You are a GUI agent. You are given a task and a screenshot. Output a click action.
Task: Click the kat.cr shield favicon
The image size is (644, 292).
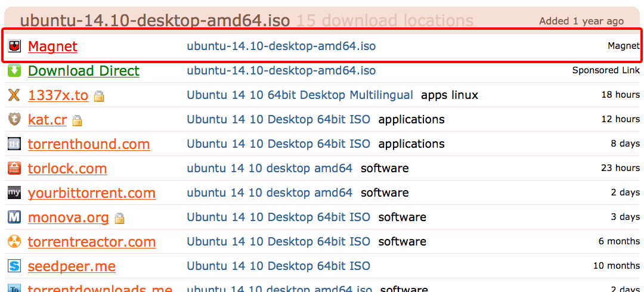tap(14, 120)
